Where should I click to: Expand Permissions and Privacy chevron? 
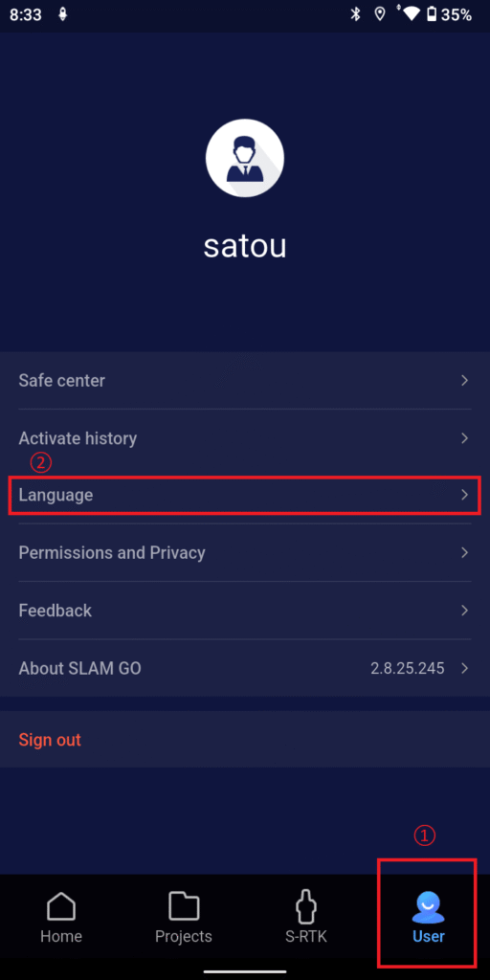pos(464,552)
